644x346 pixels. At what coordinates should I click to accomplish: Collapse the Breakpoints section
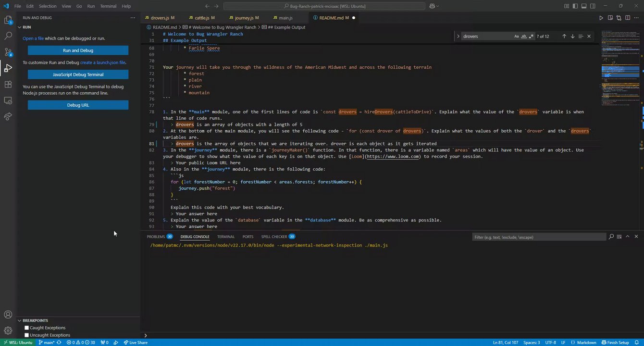35,321
